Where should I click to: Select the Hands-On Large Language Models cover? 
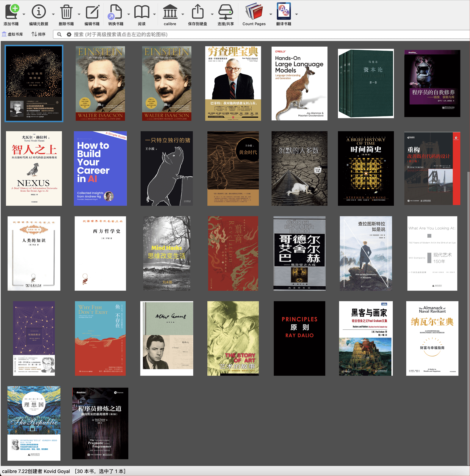[x=299, y=83]
